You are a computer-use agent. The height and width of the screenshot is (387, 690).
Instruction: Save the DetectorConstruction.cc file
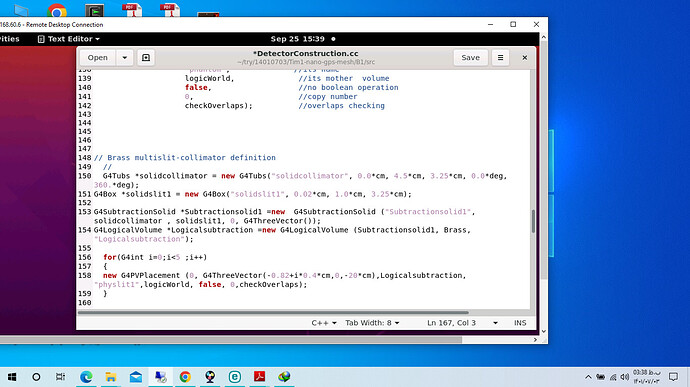pos(470,58)
